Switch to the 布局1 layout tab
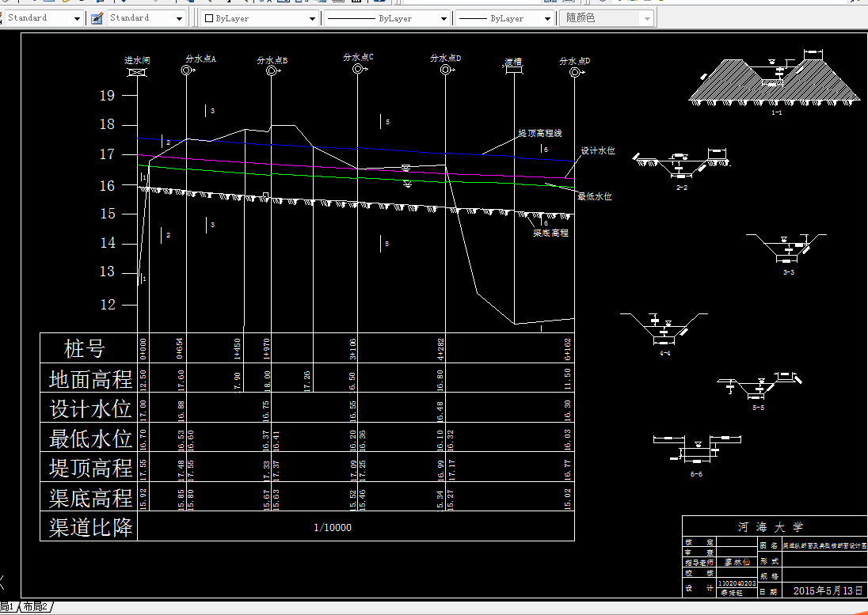The height and width of the screenshot is (615, 868). [8, 607]
